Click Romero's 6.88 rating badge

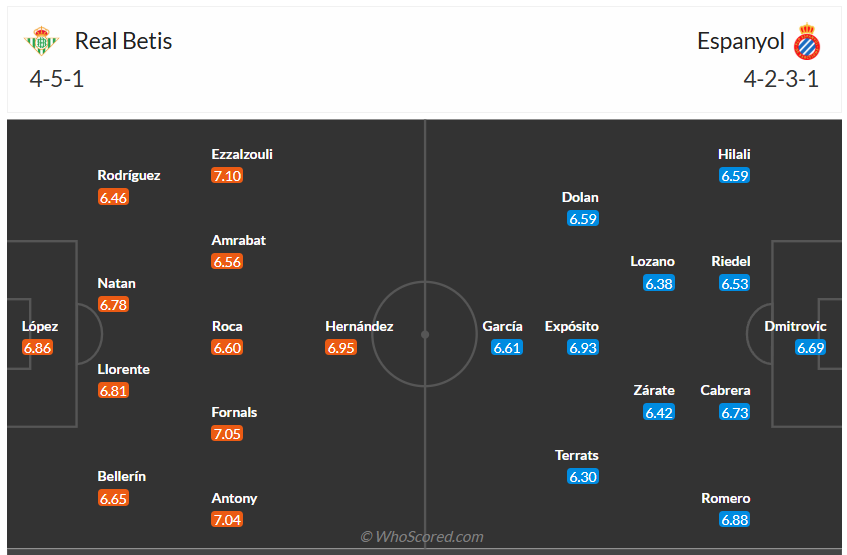point(734,520)
